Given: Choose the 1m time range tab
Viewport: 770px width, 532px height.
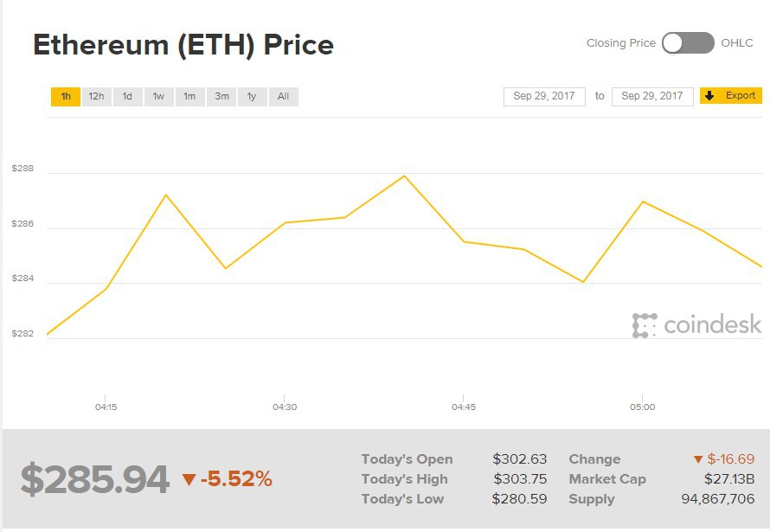Looking at the screenshot, I should (189, 96).
